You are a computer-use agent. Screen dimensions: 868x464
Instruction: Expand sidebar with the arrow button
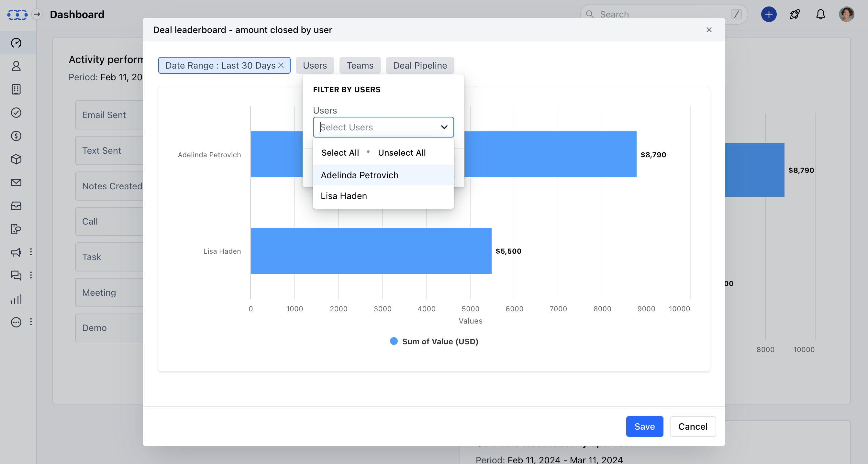[37, 14]
